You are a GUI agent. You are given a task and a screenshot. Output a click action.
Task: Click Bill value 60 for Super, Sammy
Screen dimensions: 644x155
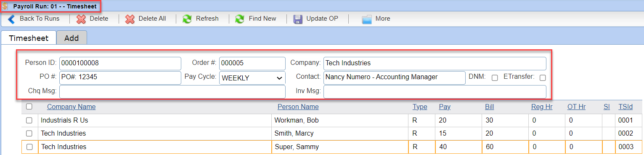[505, 147]
